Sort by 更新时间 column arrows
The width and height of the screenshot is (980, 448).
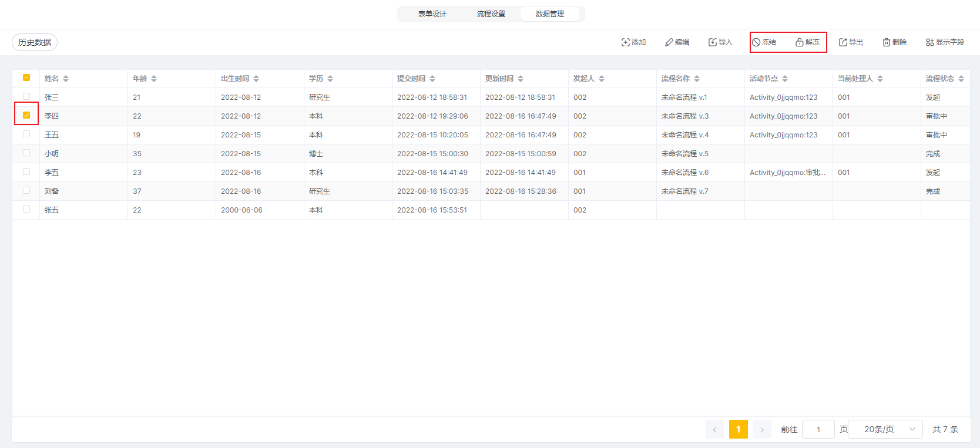click(521, 79)
